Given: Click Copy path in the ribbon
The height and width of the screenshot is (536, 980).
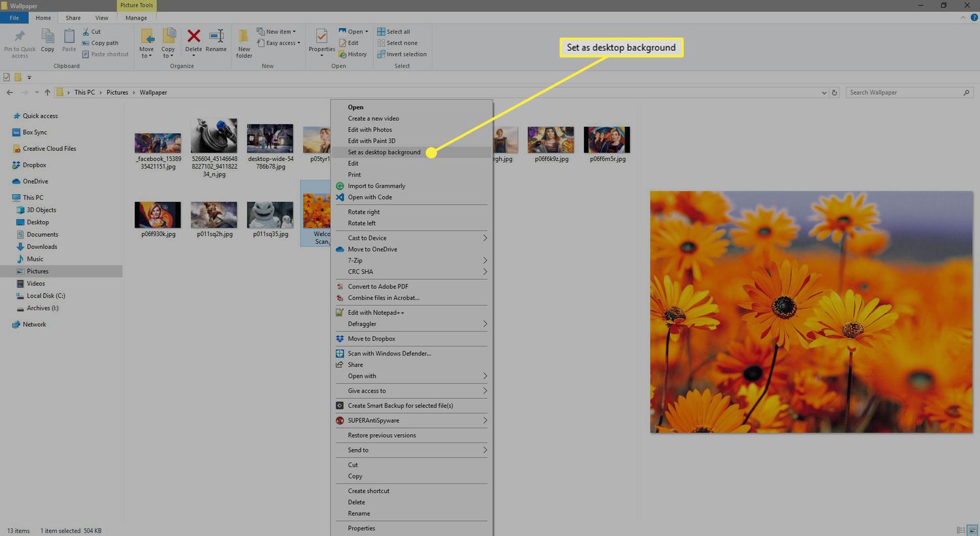Looking at the screenshot, I should (x=100, y=43).
